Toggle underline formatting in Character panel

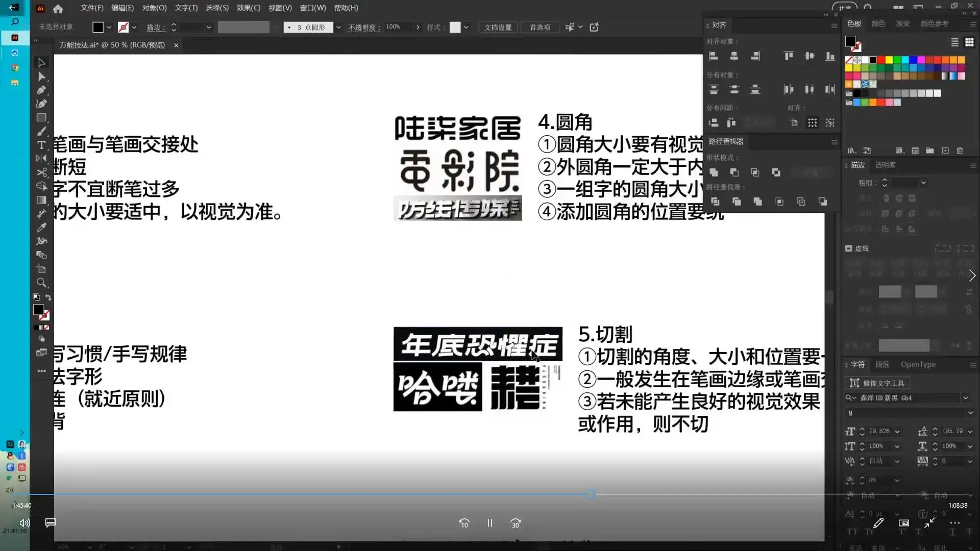click(x=953, y=532)
